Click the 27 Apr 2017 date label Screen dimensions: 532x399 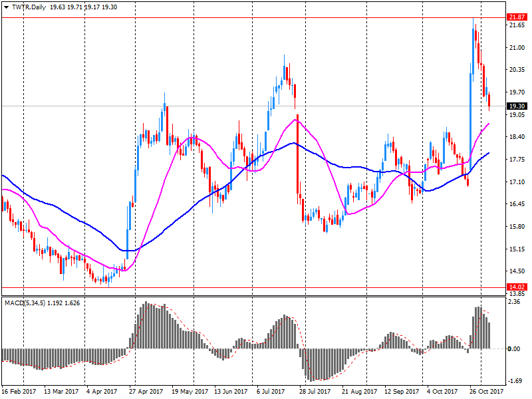tap(146, 392)
